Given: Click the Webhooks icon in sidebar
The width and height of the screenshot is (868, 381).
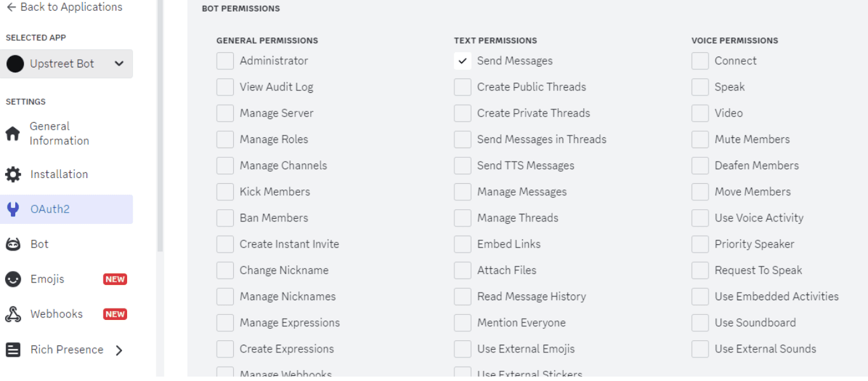Looking at the screenshot, I should click(x=13, y=314).
